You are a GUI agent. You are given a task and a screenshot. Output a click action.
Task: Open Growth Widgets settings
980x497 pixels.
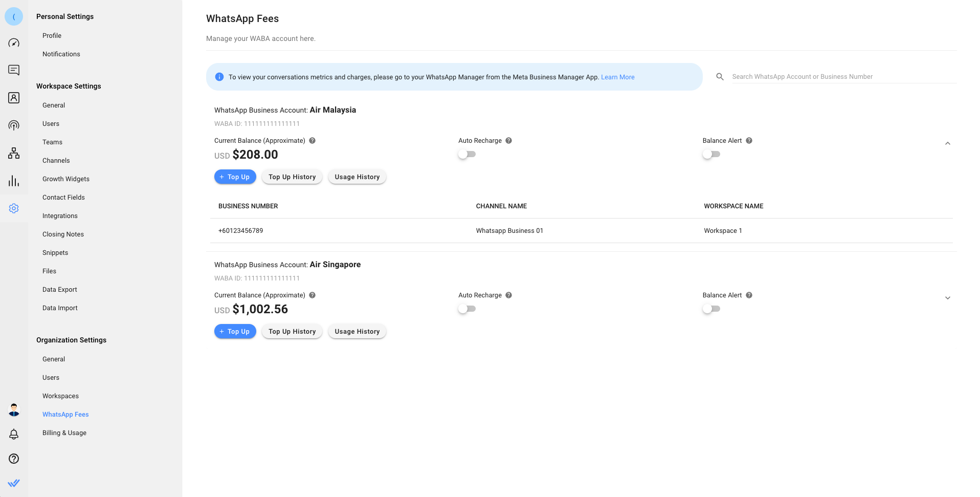click(66, 179)
